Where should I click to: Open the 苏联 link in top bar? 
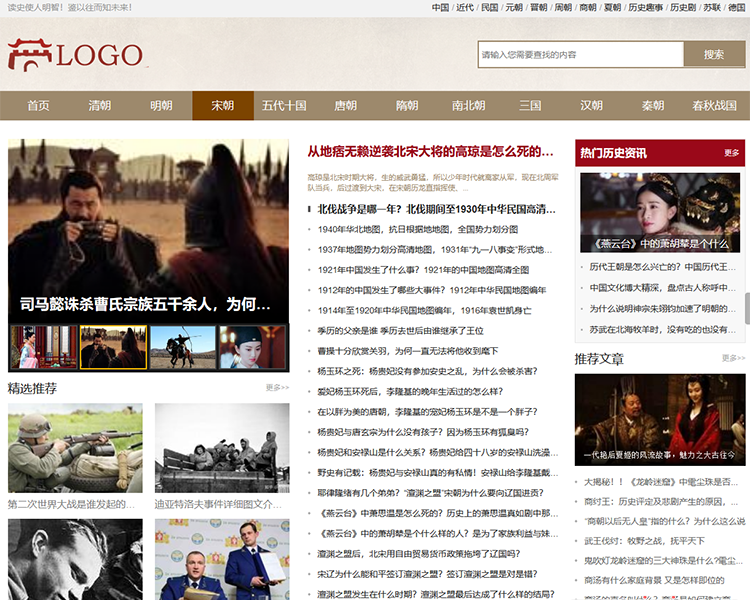[x=711, y=7]
